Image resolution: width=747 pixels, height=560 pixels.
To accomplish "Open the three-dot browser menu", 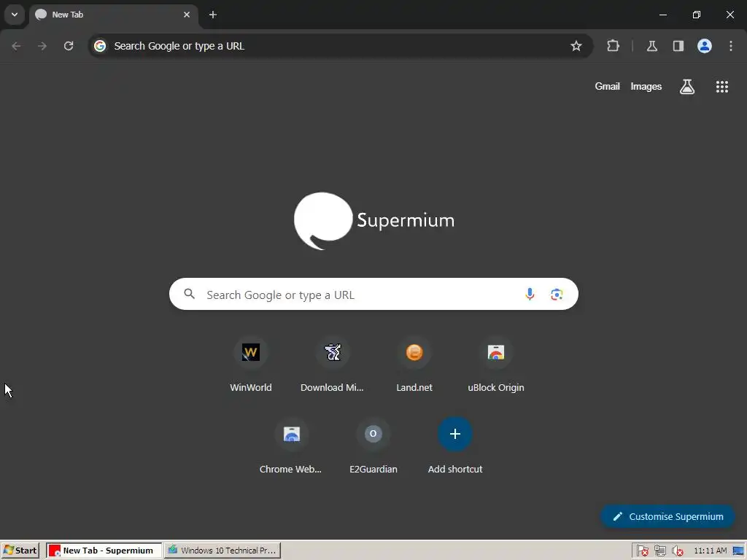I will [x=731, y=46].
